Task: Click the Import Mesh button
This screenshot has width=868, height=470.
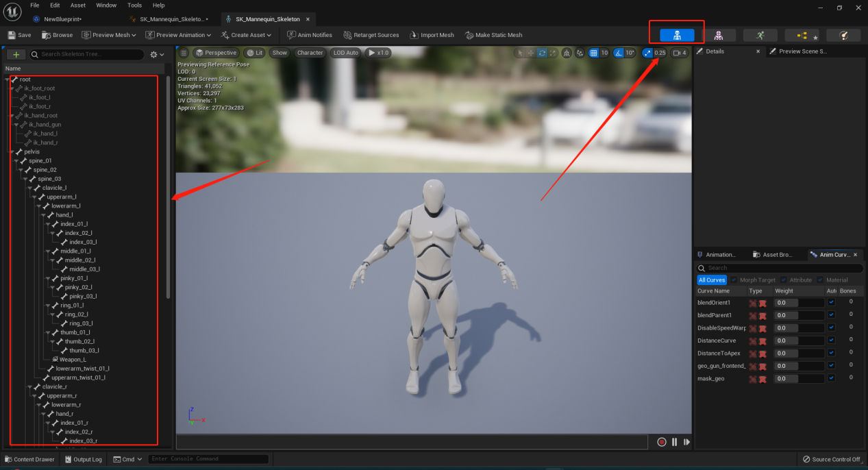Action: 432,35
